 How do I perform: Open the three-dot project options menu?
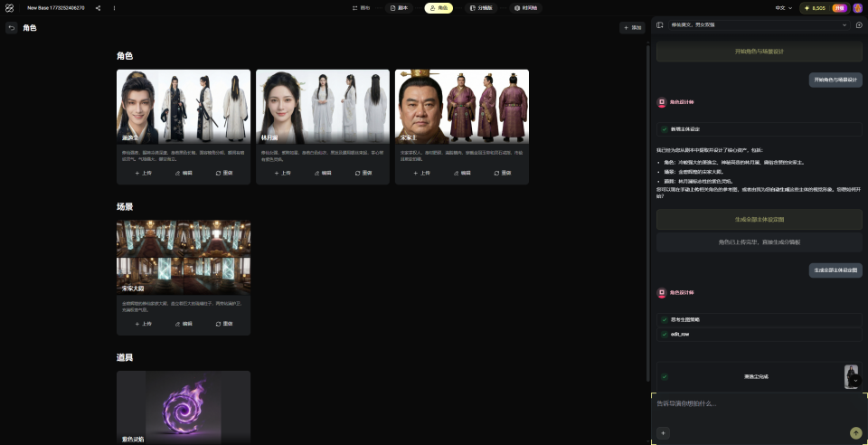click(x=114, y=7)
